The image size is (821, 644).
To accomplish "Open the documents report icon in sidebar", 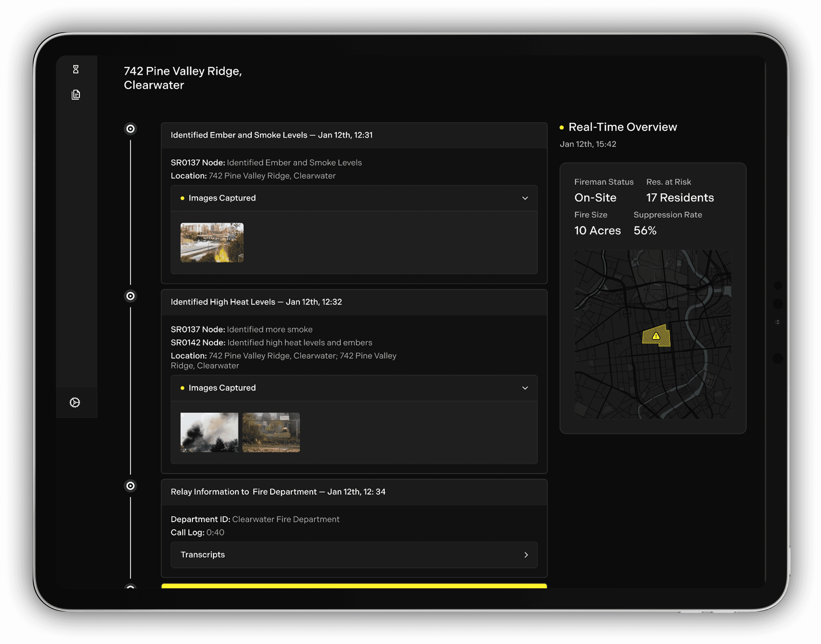I will (x=76, y=95).
